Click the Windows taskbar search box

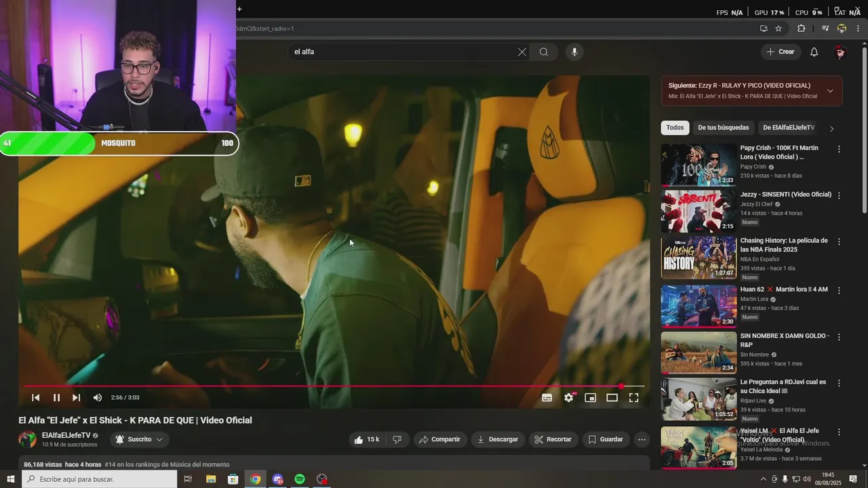point(99,479)
